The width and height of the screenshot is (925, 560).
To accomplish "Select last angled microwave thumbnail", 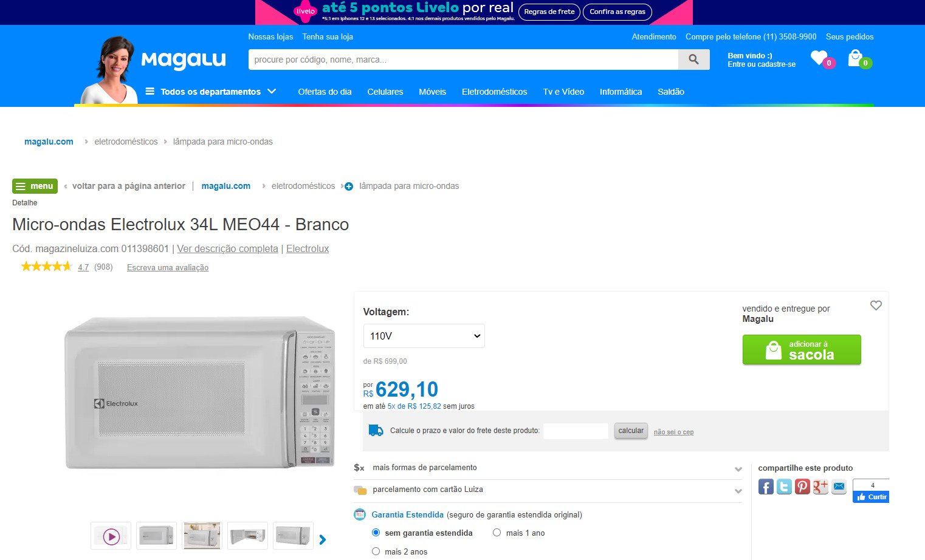I will tap(293, 536).
